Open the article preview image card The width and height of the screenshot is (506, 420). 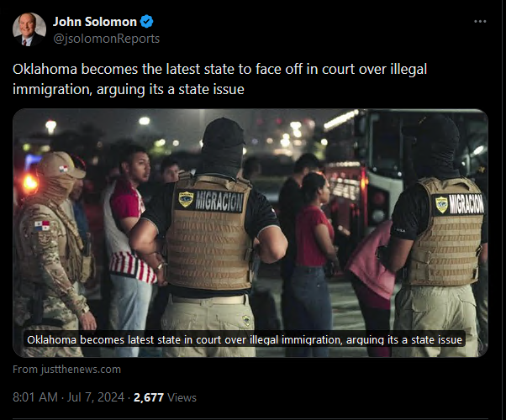250,233
